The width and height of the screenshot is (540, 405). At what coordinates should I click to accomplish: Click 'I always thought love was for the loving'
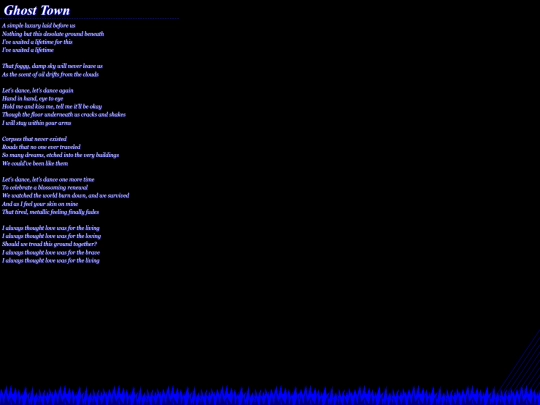point(52,236)
